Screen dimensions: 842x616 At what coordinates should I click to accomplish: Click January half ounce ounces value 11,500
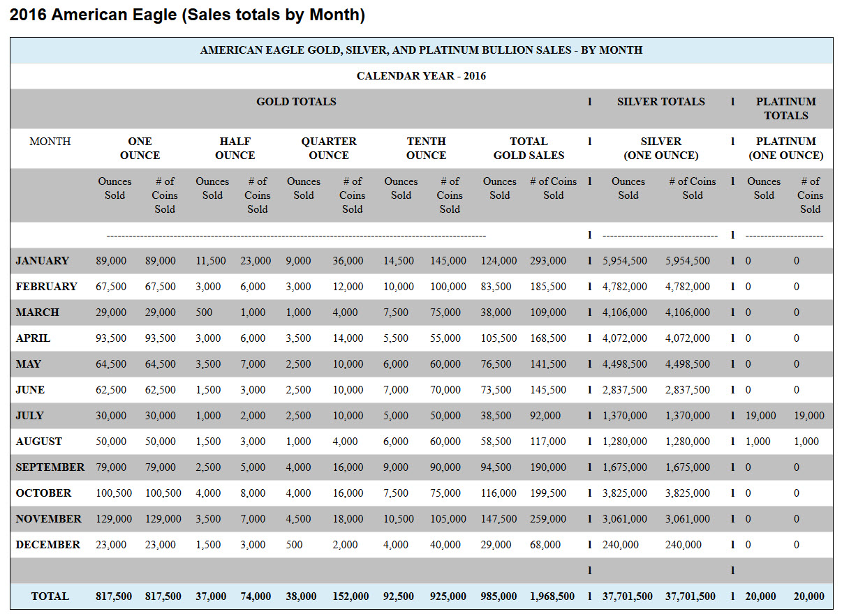tap(211, 261)
